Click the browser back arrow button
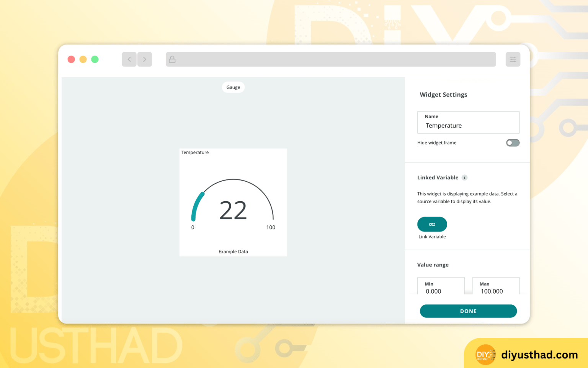Image resolution: width=588 pixels, height=368 pixels. click(x=129, y=59)
